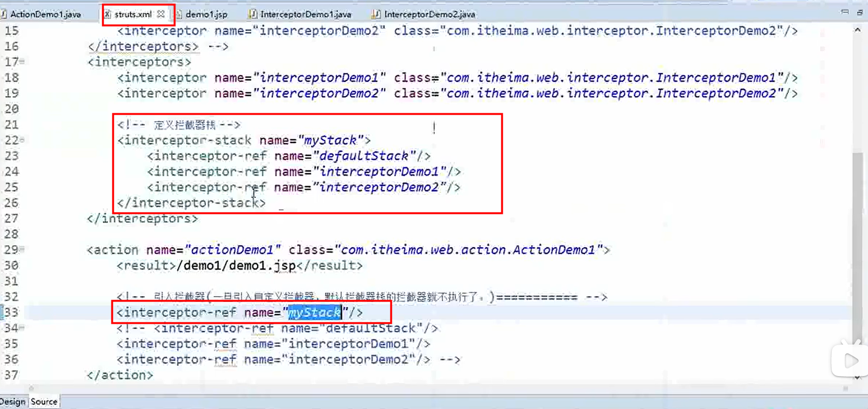The width and height of the screenshot is (868, 409).
Task: Click the Chinese comment on line 21
Action: click(x=179, y=125)
